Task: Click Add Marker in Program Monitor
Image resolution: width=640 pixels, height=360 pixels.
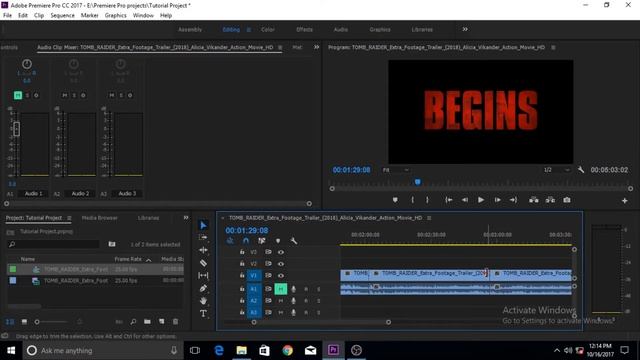Action: (395, 200)
